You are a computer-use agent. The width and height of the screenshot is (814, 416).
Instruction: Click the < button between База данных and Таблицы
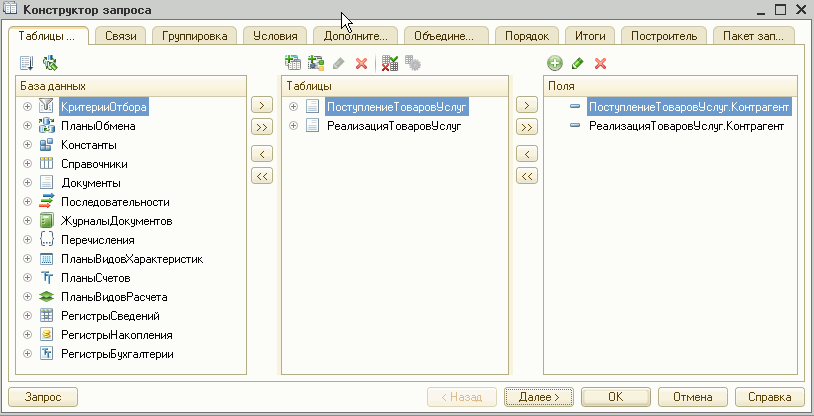click(x=262, y=154)
